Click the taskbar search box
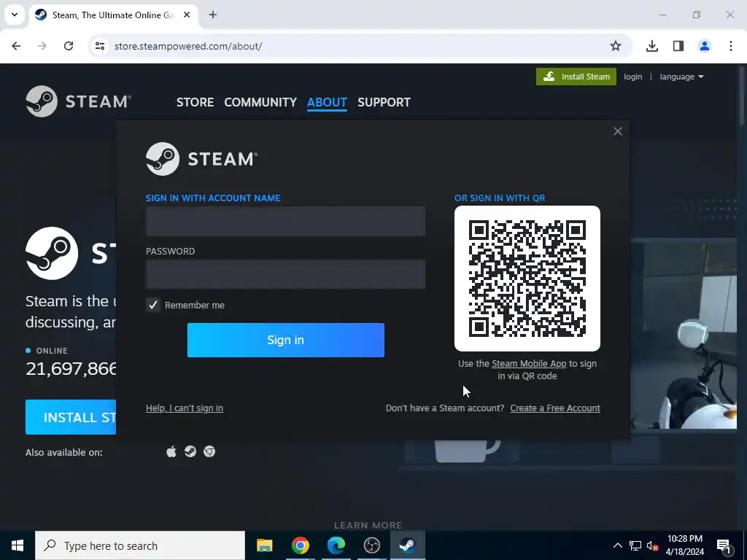 coord(140,545)
